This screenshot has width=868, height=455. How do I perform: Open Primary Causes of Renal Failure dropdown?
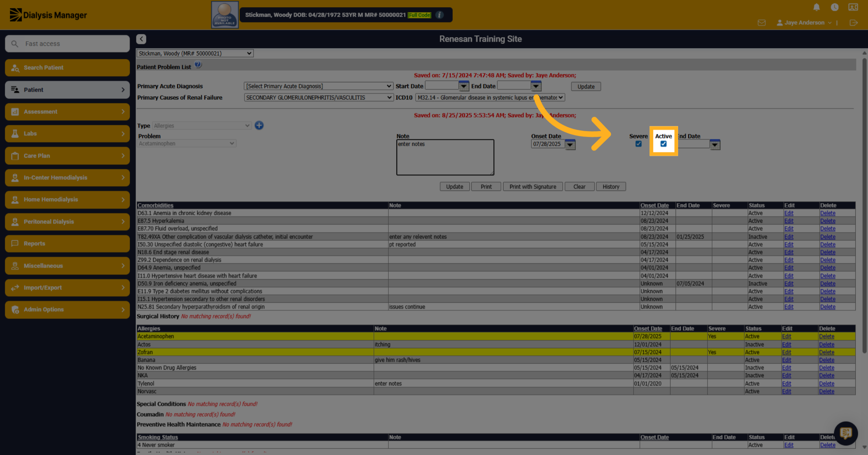pos(318,97)
